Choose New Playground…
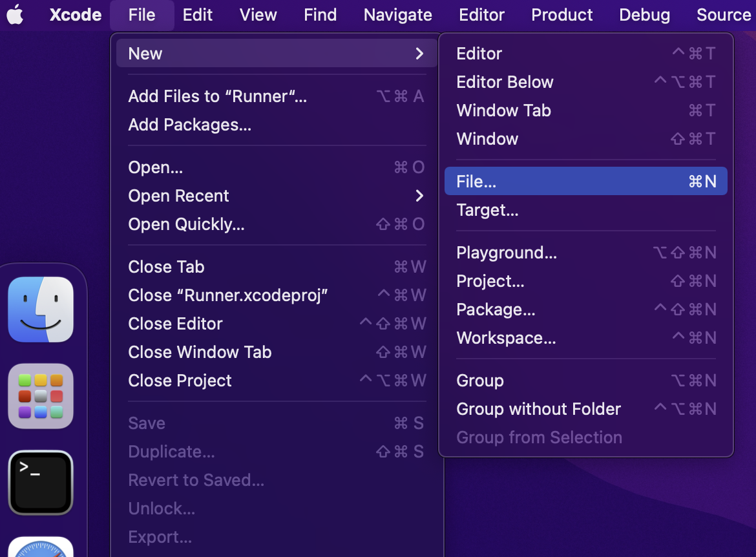Viewport: 756px width, 557px height. click(586, 252)
